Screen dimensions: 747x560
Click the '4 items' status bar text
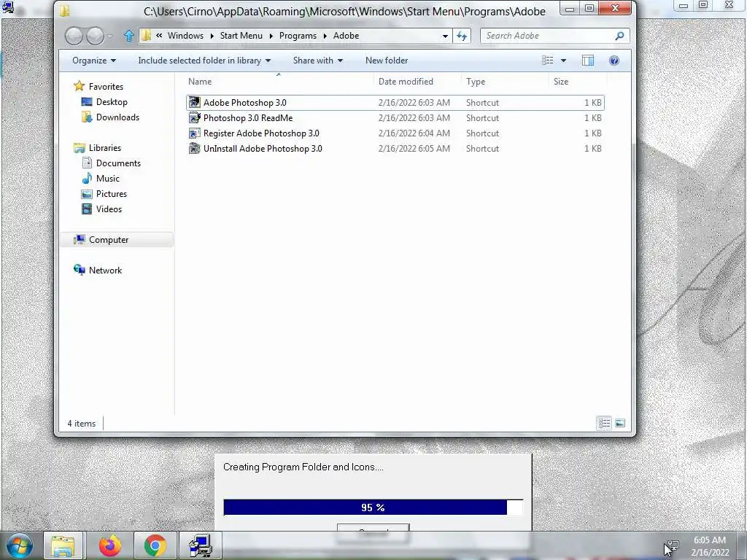pyautogui.click(x=82, y=424)
